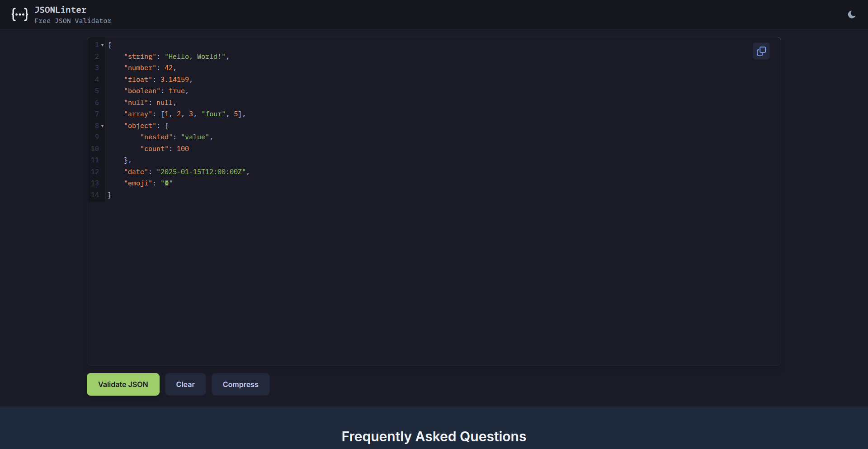Select line number 14 in the gutter

pyautogui.click(x=95, y=195)
